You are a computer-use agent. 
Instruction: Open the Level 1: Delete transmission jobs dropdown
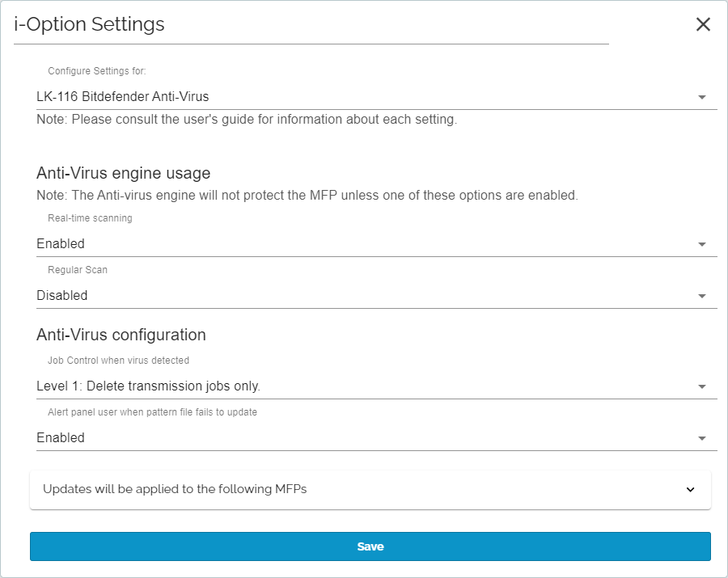click(376, 386)
